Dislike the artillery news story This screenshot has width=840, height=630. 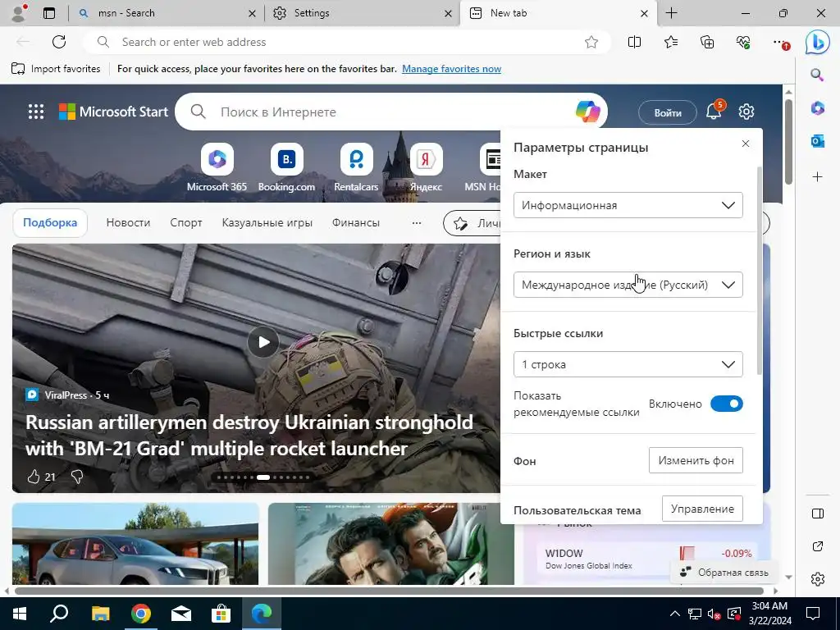click(77, 477)
